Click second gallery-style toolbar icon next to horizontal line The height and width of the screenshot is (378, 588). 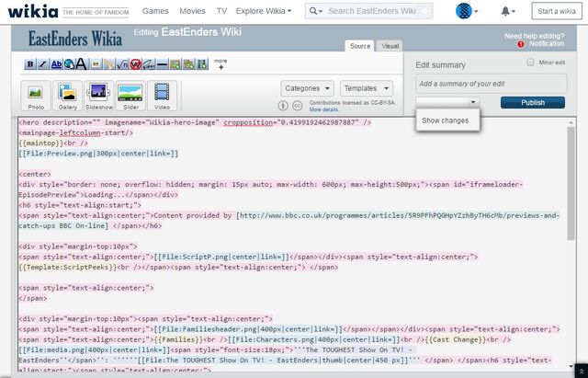188,64
